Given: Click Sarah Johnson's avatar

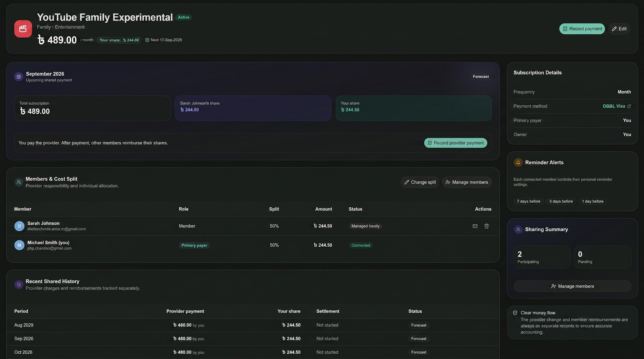Looking at the screenshot, I should (x=19, y=226).
